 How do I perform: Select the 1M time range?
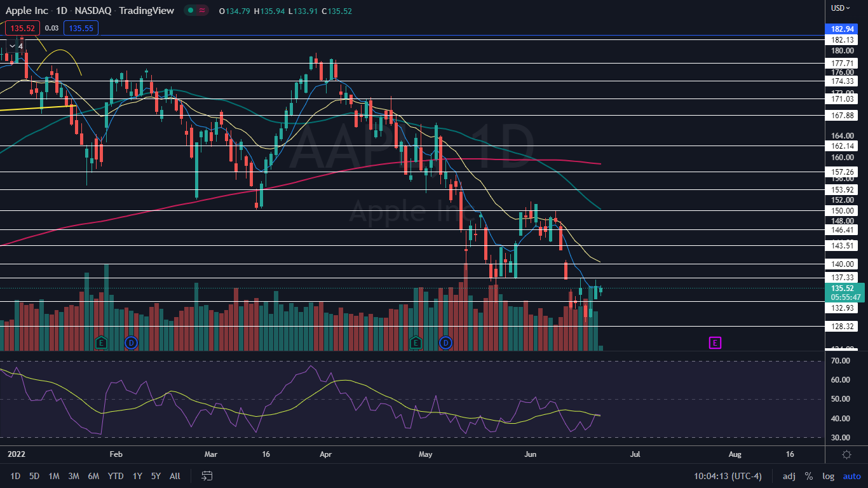[54, 476]
